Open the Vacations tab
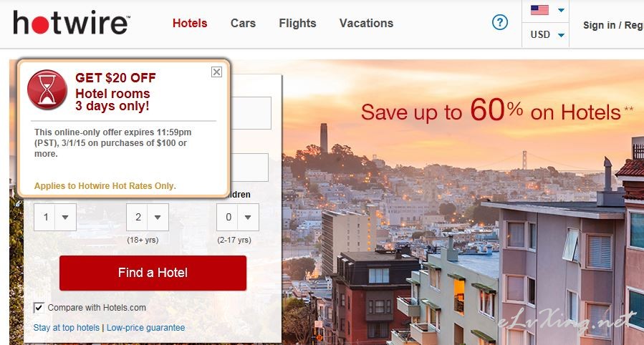 pyautogui.click(x=366, y=24)
